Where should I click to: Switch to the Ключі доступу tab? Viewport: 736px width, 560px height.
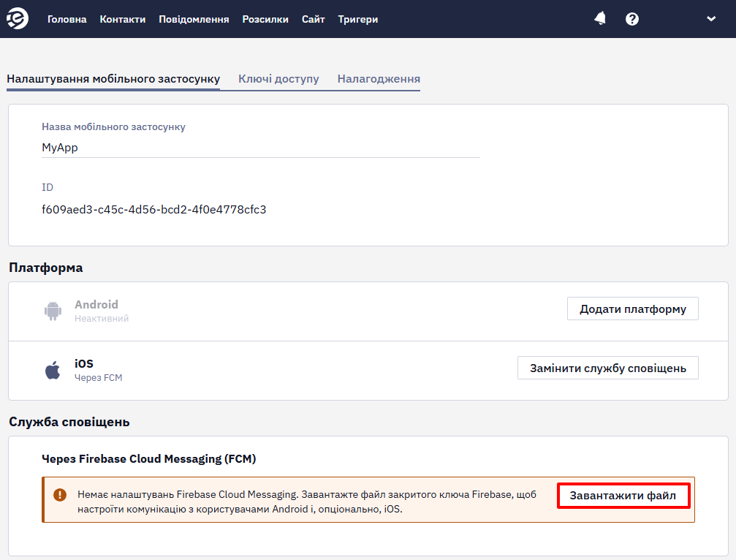point(278,79)
